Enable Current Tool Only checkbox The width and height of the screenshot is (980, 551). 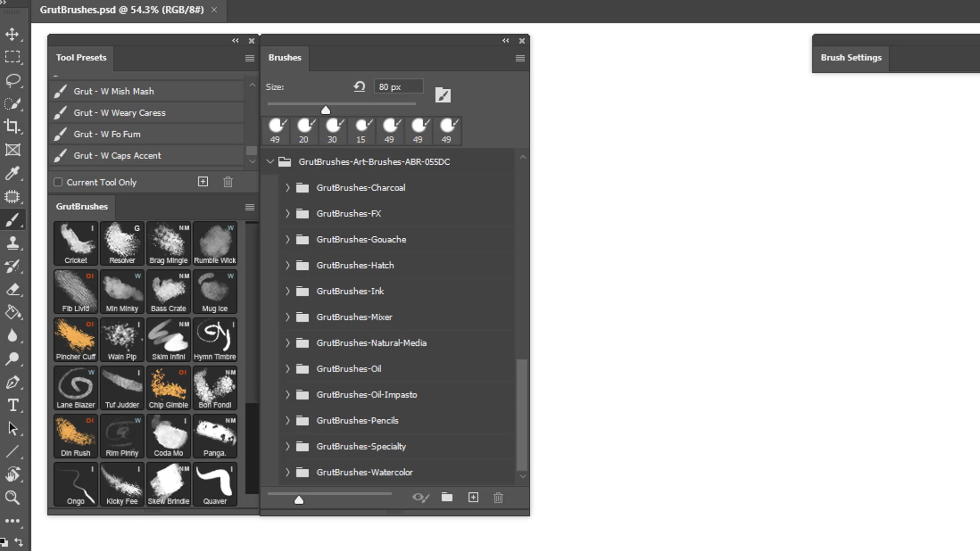pos(58,182)
